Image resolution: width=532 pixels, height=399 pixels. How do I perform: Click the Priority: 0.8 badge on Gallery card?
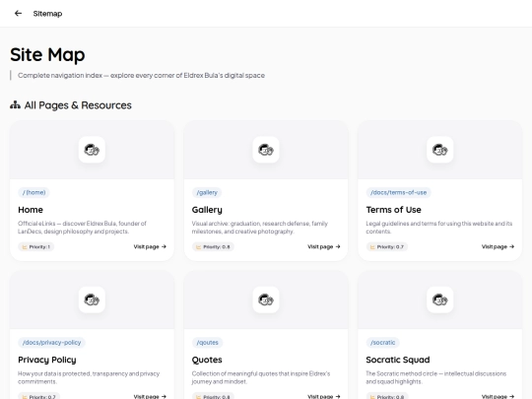point(213,246)
